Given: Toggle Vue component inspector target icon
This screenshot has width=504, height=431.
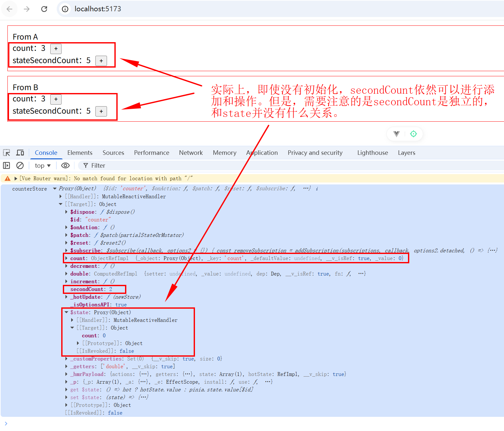Looking at the screenshot, I should tap(413, 134).
